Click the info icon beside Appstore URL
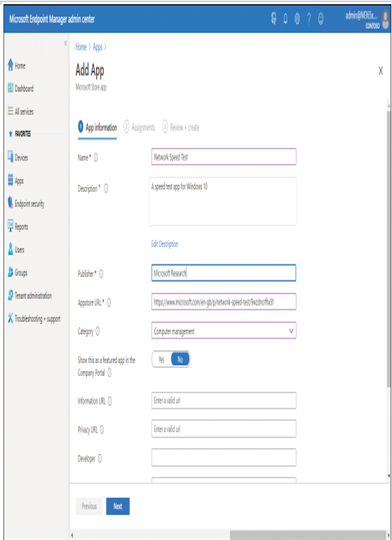Screen dimensions: 392x540 point(109,303)
